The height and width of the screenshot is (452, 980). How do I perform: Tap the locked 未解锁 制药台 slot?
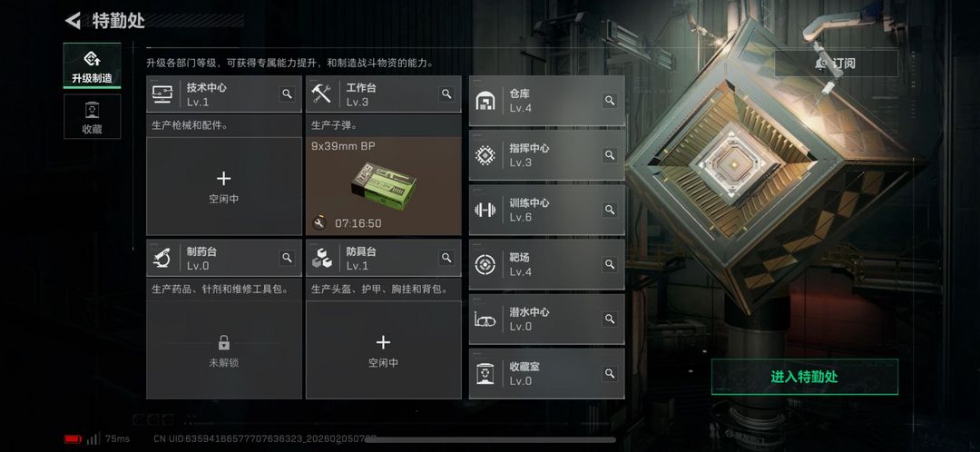224,350
